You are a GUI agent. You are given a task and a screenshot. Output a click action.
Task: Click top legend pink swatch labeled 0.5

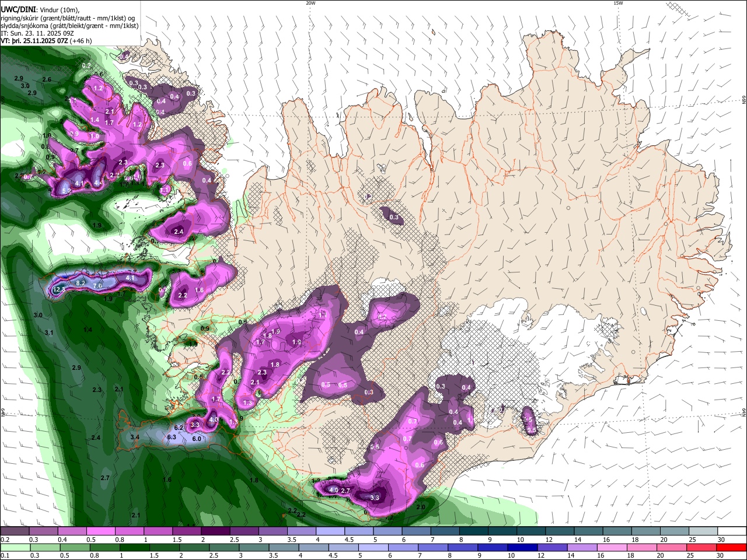pyautogui.click(x=100, y=531)
